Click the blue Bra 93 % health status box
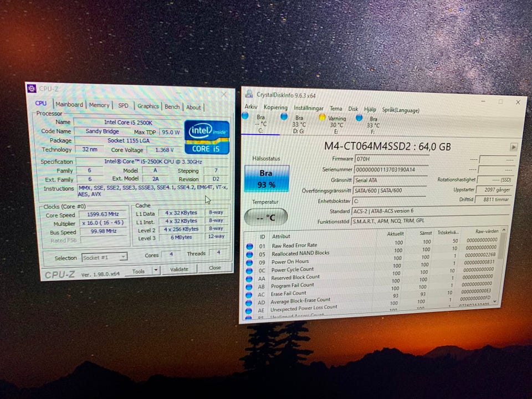 265,178
